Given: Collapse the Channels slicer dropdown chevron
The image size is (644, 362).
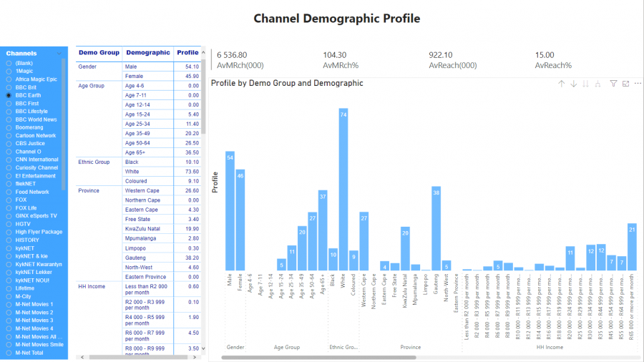Looking at the screenshot, I should 59,54.
